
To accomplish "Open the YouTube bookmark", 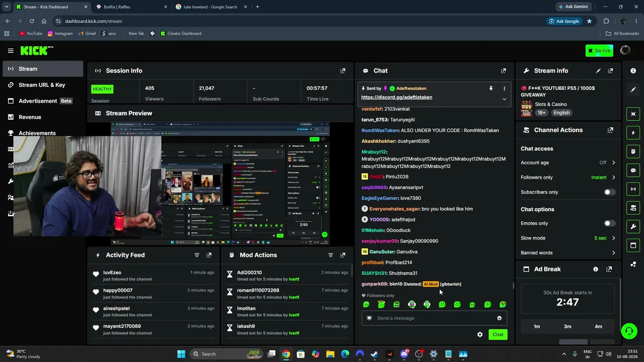I will pos(31,34).
